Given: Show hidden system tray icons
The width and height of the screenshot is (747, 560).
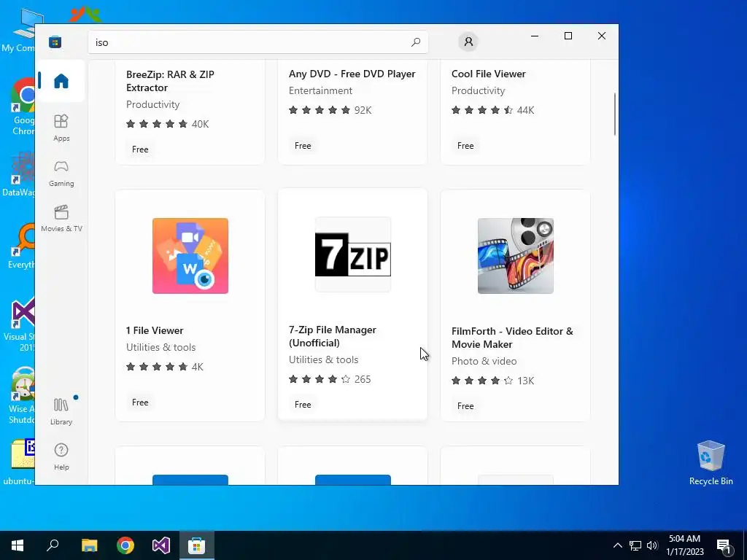Looking at the screenshot, I should pyautogui.click(x=617, y=545).
